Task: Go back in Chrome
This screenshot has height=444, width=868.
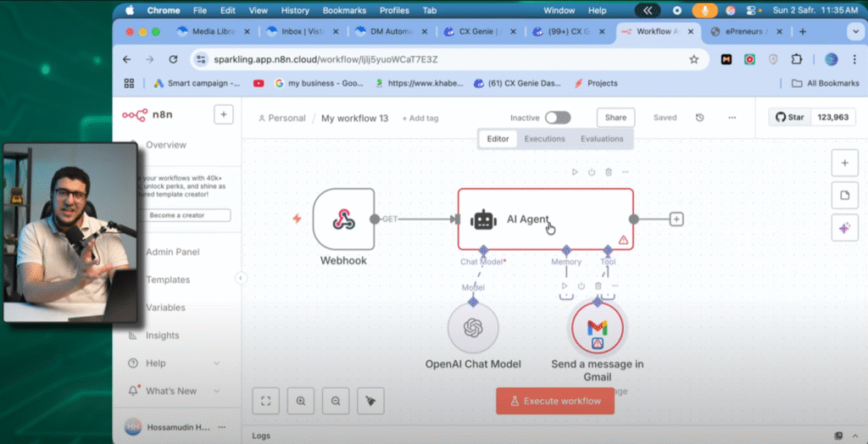Action: pos(127,59)
